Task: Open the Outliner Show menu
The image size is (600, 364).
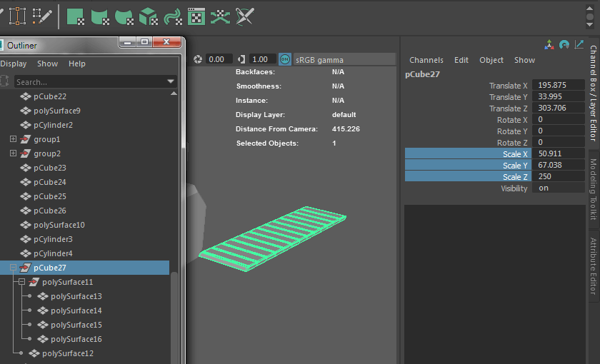Action: (47, 64)
